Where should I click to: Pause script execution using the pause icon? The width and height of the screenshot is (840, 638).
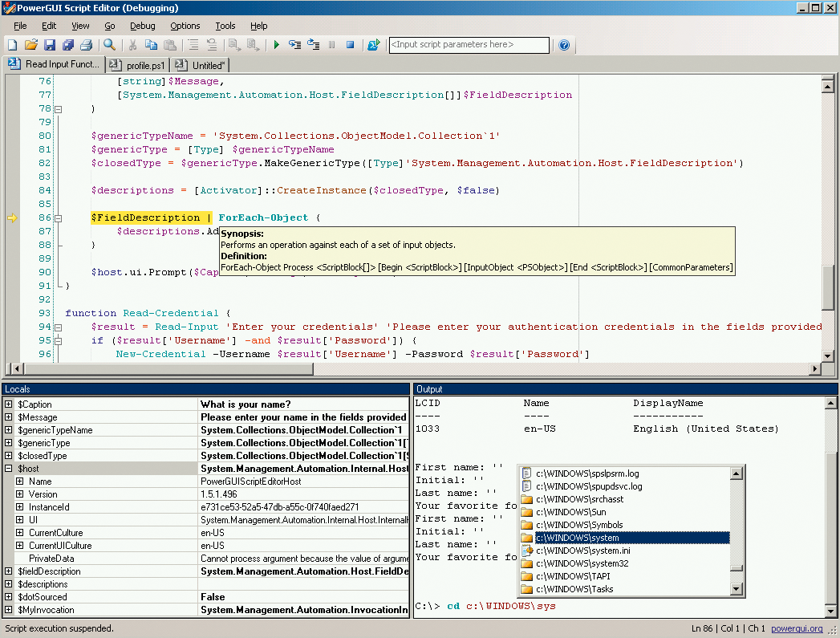click(x=332, y=45)
